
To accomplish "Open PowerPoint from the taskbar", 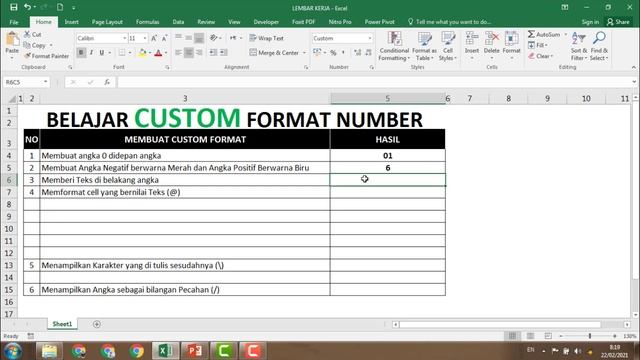I will click(195, 351).
